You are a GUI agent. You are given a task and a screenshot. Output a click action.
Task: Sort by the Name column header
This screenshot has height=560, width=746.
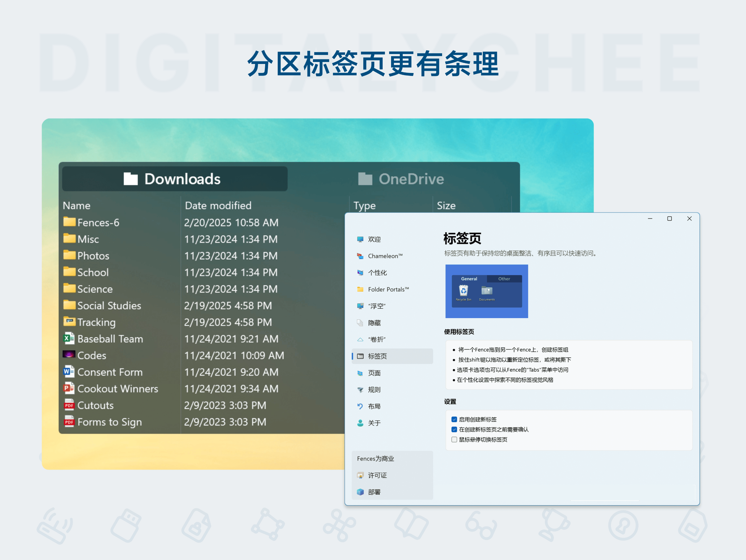[77, 205]
